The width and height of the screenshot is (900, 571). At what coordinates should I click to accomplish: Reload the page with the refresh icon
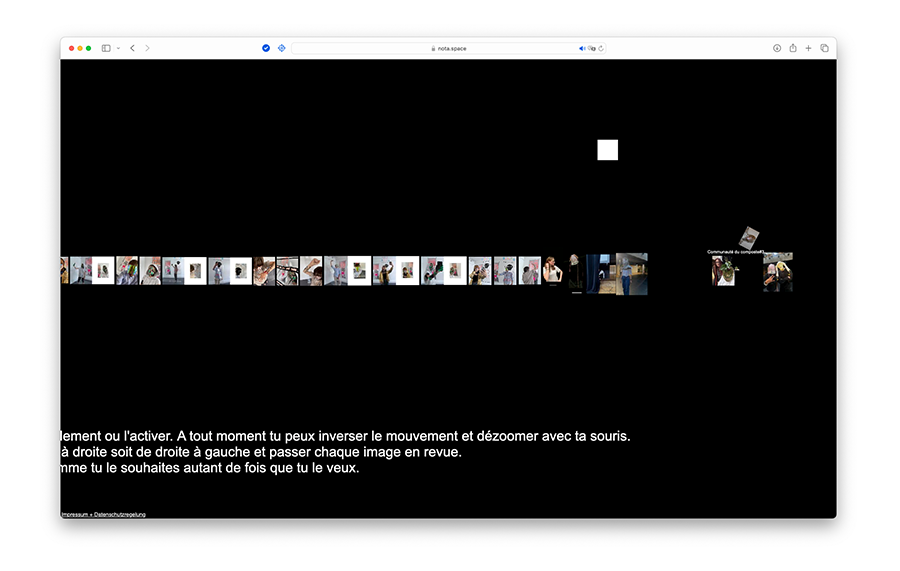(601, 48)
